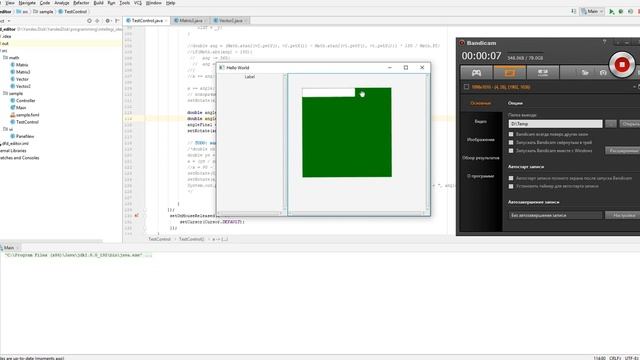The width and height of the screenshot is (640, 360).
Task: Select Bandicam screen recording mode rectangle icon
Action: 509,73
